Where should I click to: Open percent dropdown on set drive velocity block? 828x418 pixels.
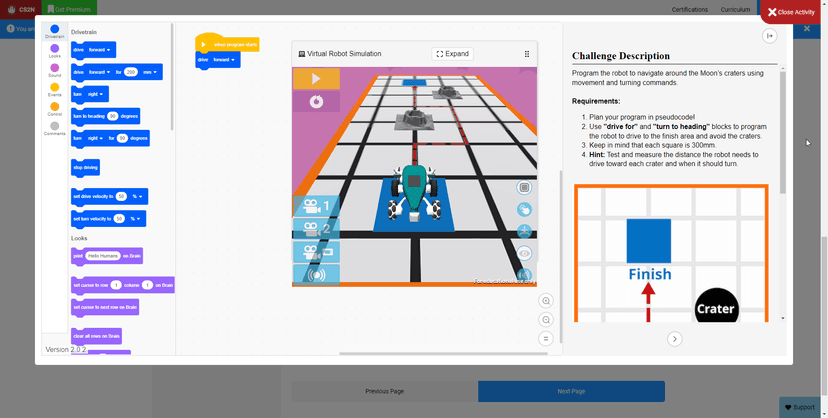pyautogui.click(x=138, y=196)
